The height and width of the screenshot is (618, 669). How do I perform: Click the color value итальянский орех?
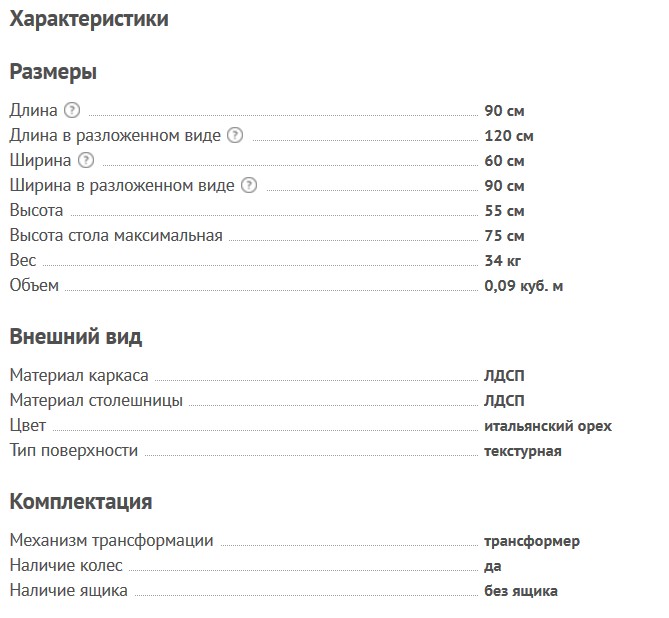[547, 426]
